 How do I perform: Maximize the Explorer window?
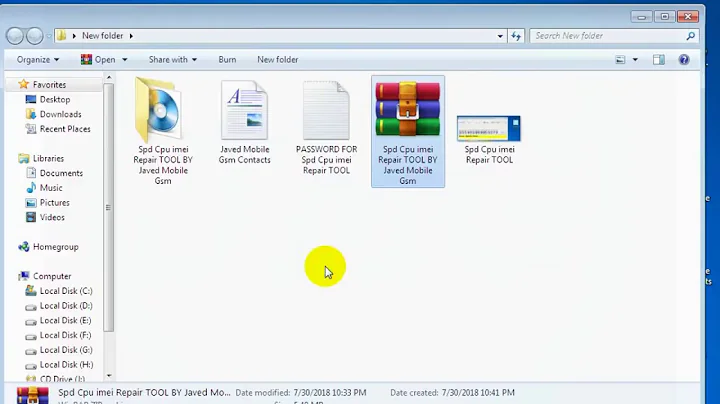(x=664, y=17)
